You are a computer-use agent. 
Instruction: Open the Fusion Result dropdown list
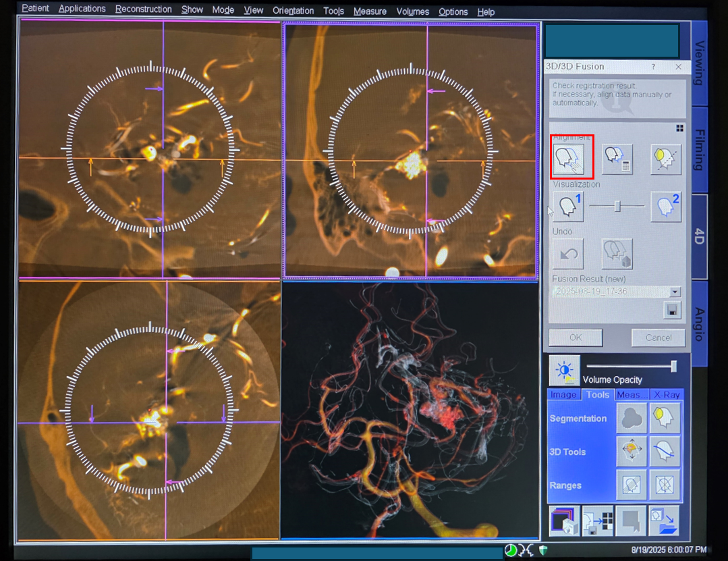click(675, 292)
